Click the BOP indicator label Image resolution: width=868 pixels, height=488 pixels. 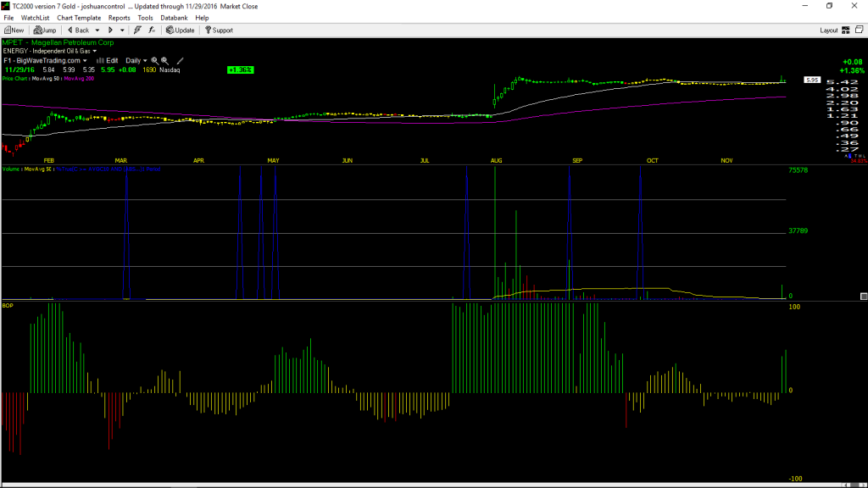click(8, 305)
